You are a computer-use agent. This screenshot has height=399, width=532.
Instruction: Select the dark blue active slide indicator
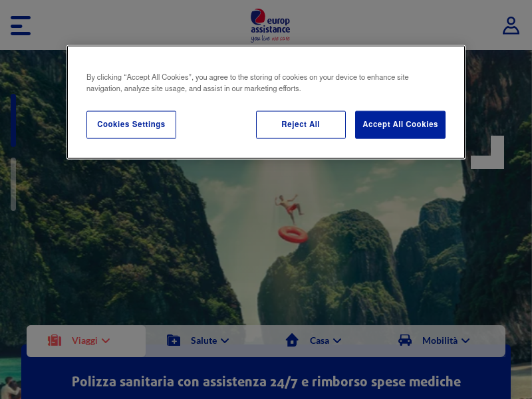tap(13, 120)
